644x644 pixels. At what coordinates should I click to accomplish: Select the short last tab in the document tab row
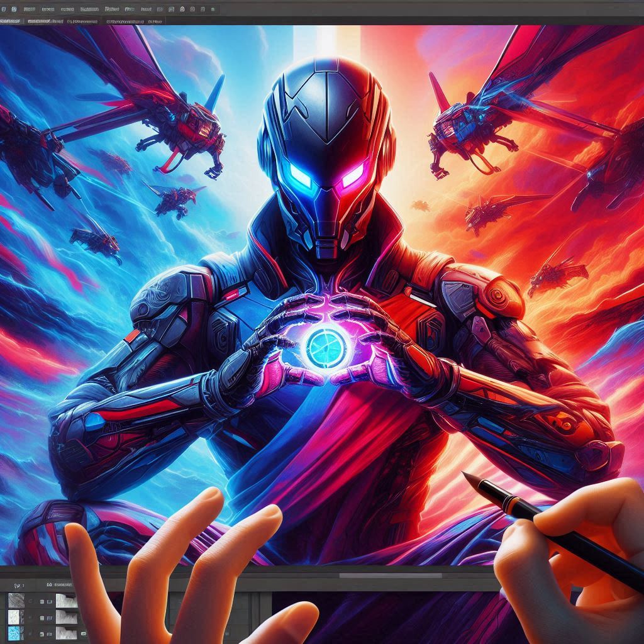tap(155, 22)
